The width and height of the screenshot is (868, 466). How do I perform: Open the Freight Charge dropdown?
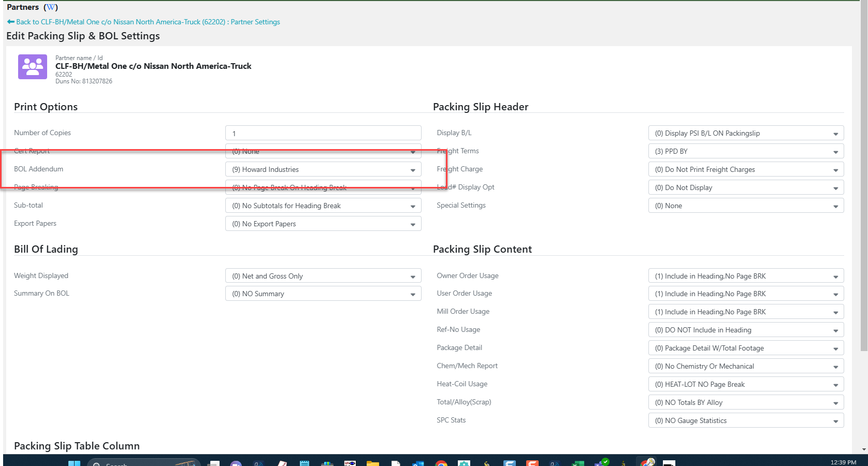pos(746,169)
